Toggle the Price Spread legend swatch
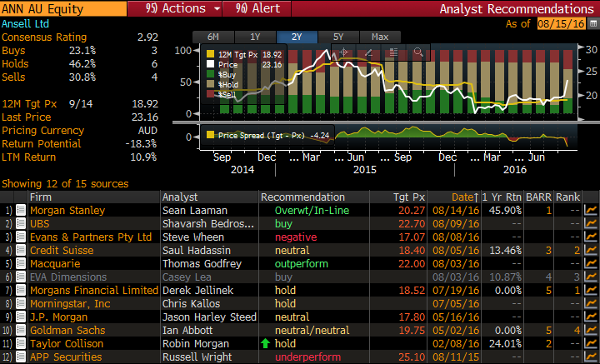Viewport: 600px width, 364px height. pyautogui.click(x=211, y=135)
